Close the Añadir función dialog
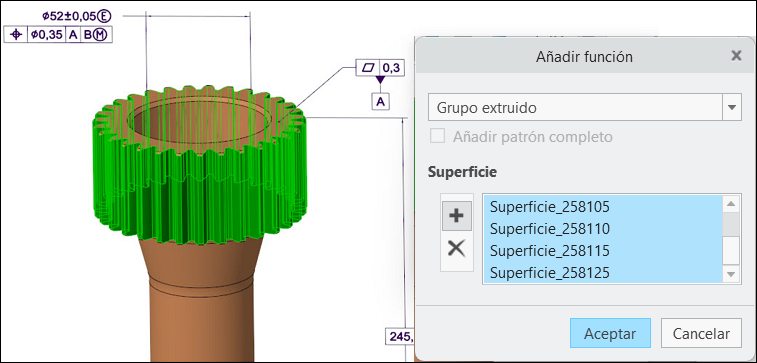Viewport: 757px width, 363px height. tap(736, 56)
